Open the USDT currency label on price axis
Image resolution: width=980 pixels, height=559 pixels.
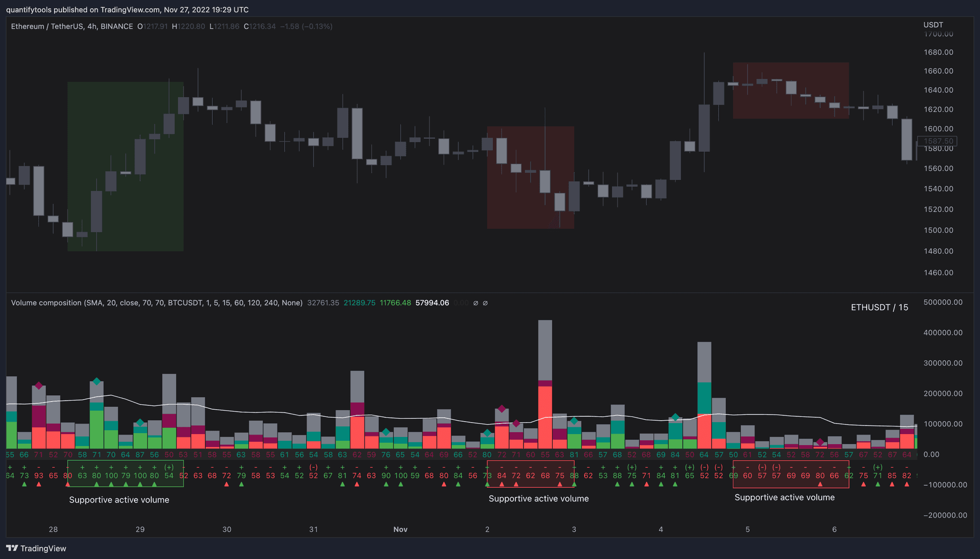click(933, 25)
